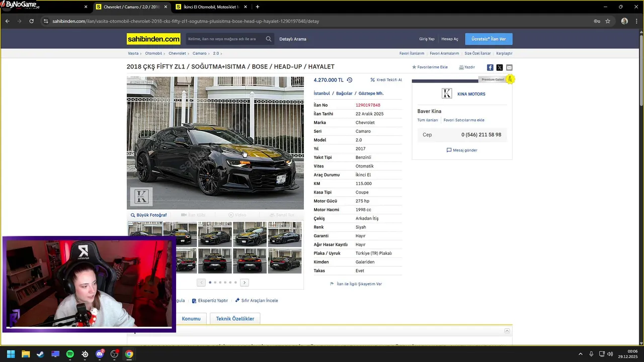Open Steam from the taskbar
The height and width of the screenshot is (362, 644).
pyautogui.click(x=40, y=354)
